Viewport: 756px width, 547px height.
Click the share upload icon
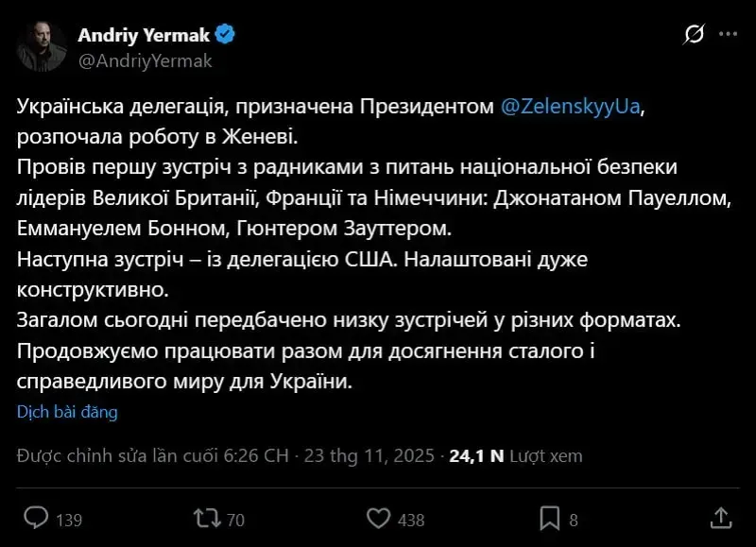720,518
